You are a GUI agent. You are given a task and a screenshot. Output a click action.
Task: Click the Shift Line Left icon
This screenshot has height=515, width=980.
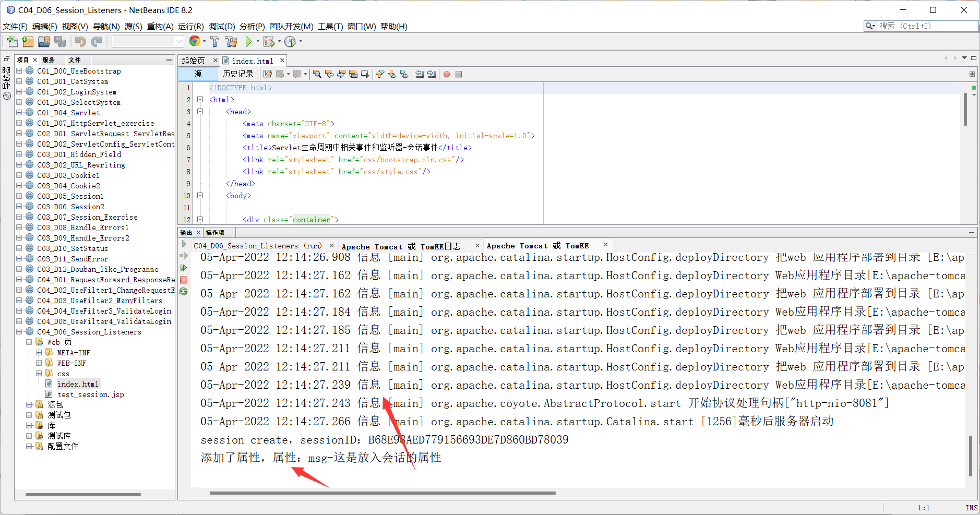pyautogui.click(x=420, y=74)
